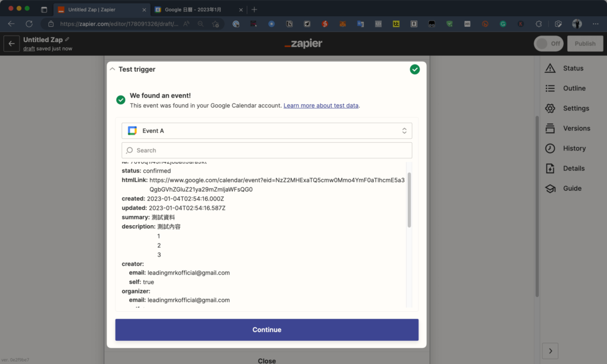
Task: Open the MetaMask fox extension icon
Action: [x=343, y=24]
